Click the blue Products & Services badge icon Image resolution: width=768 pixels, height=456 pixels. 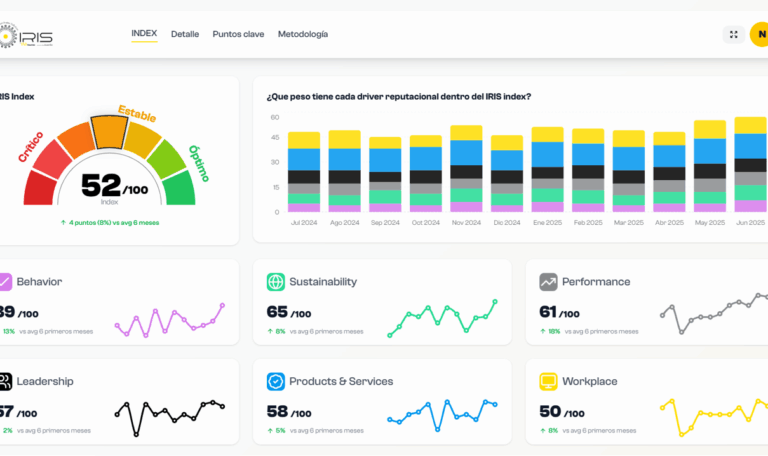[x=275, y=381]
